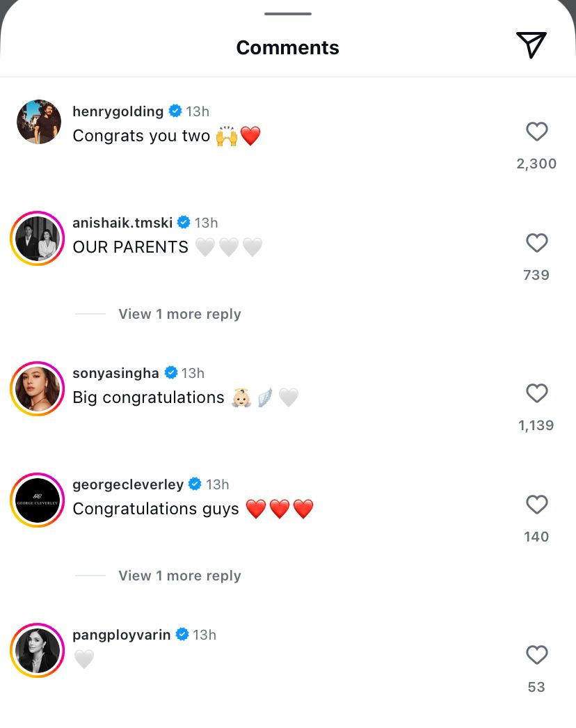
Task: Heart georgecleverley's Congratulations guys comment
Action: tap(536, 505)
